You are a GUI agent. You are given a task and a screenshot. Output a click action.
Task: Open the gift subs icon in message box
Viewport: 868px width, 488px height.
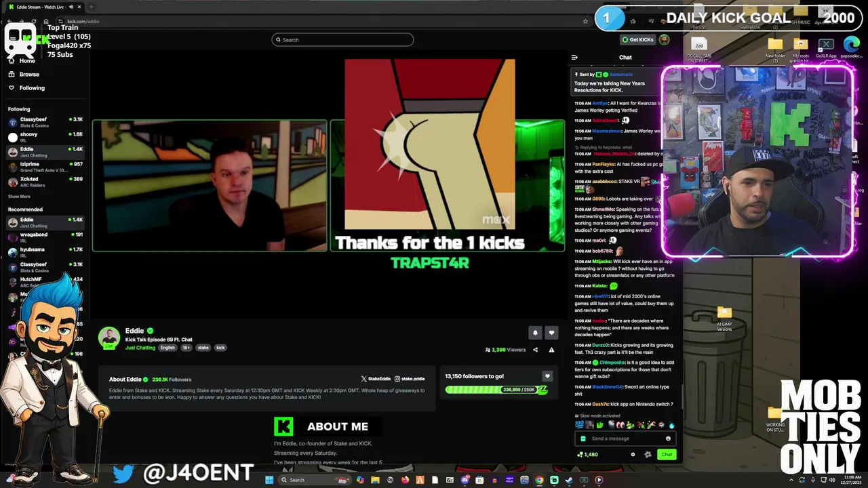583,439
